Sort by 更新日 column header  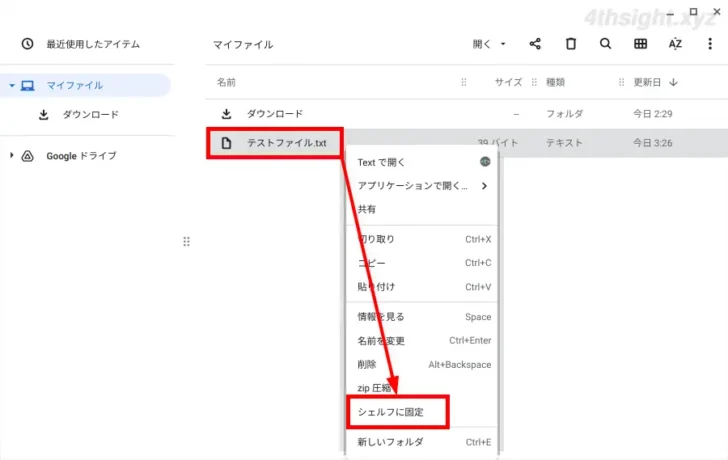point(647,82)
